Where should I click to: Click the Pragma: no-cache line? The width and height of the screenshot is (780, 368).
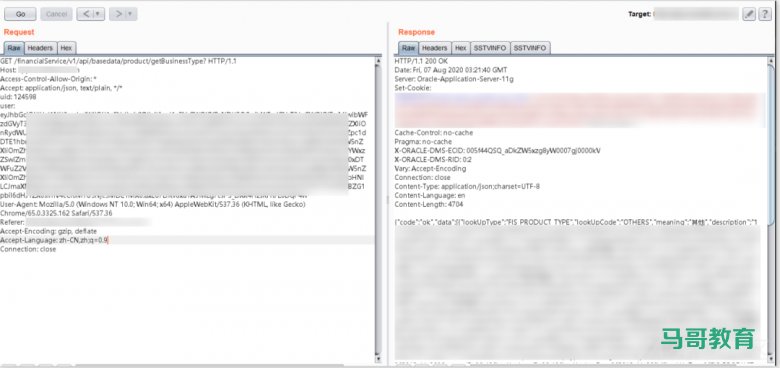pyautogui.click(x=423, y=142)
